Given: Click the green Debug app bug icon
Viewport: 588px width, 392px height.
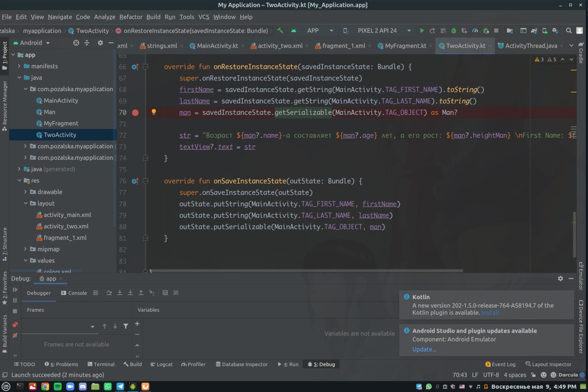Looking at the screenshot, I should coord(453,31).
